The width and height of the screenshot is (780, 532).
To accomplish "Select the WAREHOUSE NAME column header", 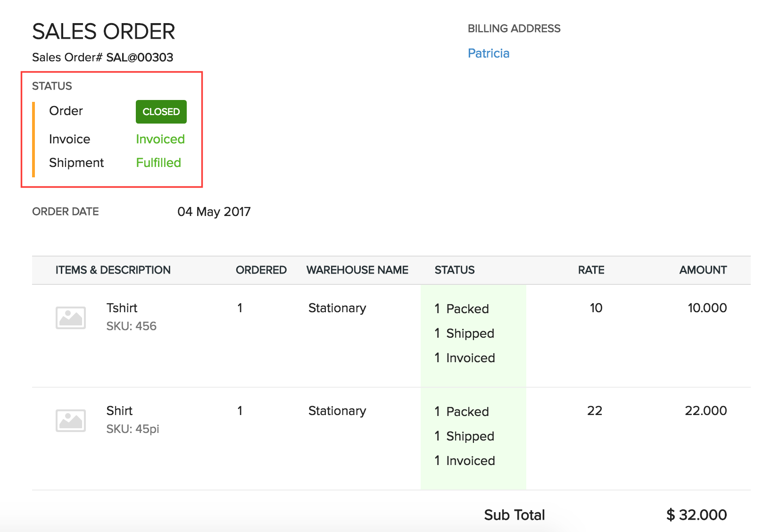I will [357, 270].
